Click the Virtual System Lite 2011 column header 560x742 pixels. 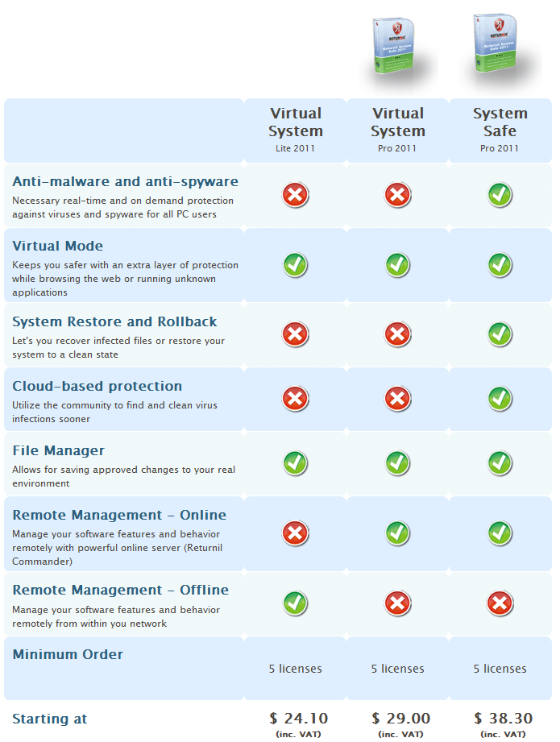click(296, 130)
